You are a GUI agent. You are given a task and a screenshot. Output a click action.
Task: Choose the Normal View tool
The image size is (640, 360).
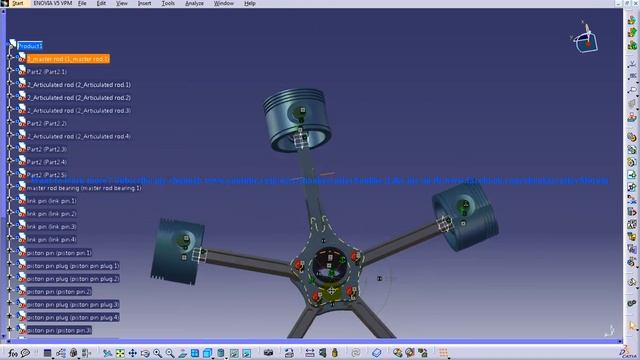182,353
